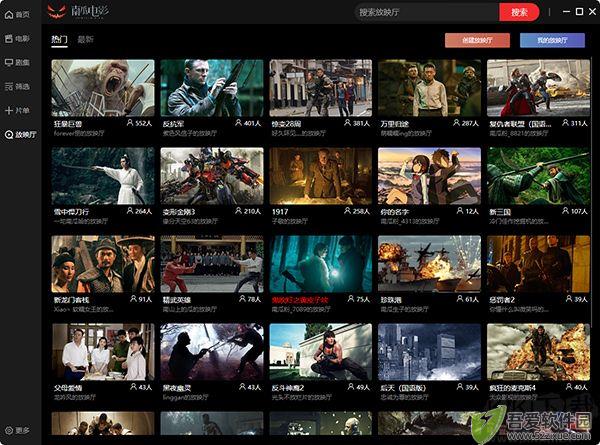Click the 39人 count for 惩罚者2
The height and width of the screenshot is (445, 600).
pyautogui.click(x=580, y=299)
